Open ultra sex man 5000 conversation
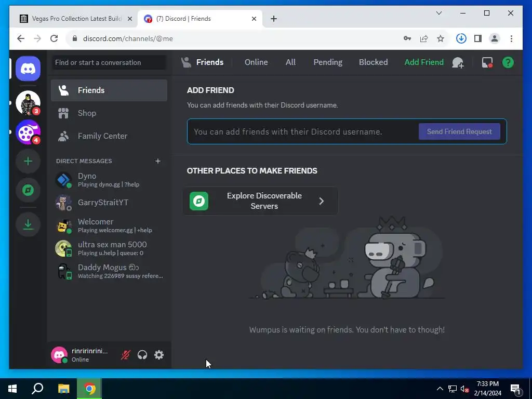Screen dimensions: 532x399 tap(109, 248)
